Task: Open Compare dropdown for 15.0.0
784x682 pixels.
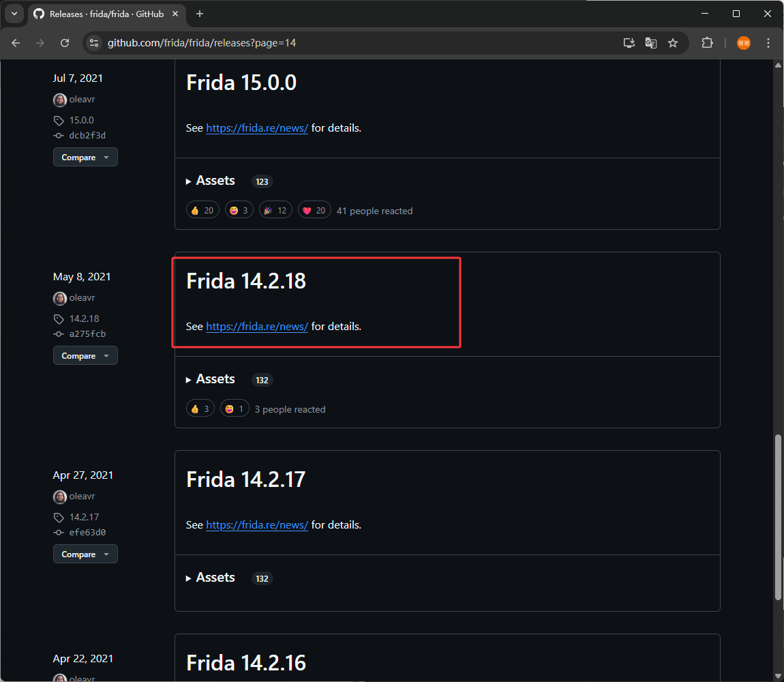Action: [x=85, y=157]
